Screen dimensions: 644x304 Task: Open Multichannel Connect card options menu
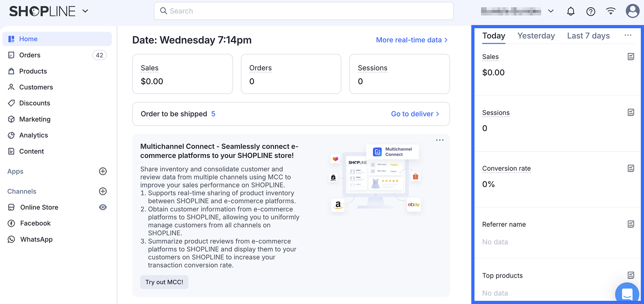click(439, 140)
